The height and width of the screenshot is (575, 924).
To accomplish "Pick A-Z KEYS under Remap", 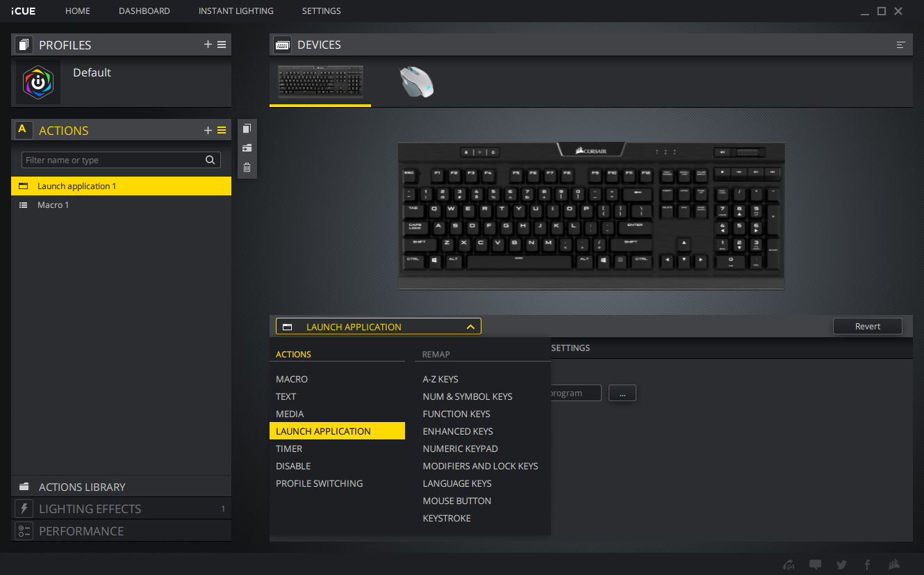I will (x=440, y=380).
